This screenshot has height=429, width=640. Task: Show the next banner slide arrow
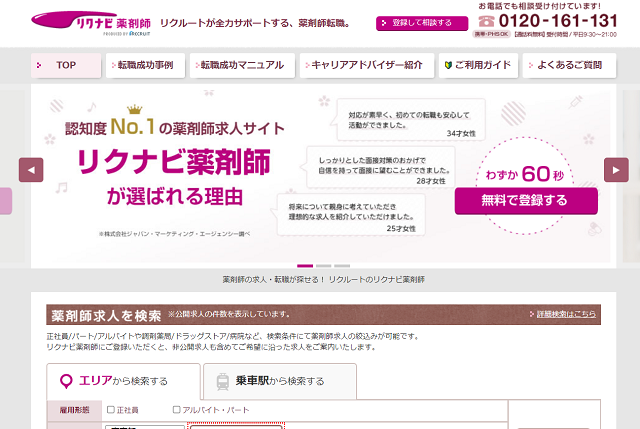(616, 170)
